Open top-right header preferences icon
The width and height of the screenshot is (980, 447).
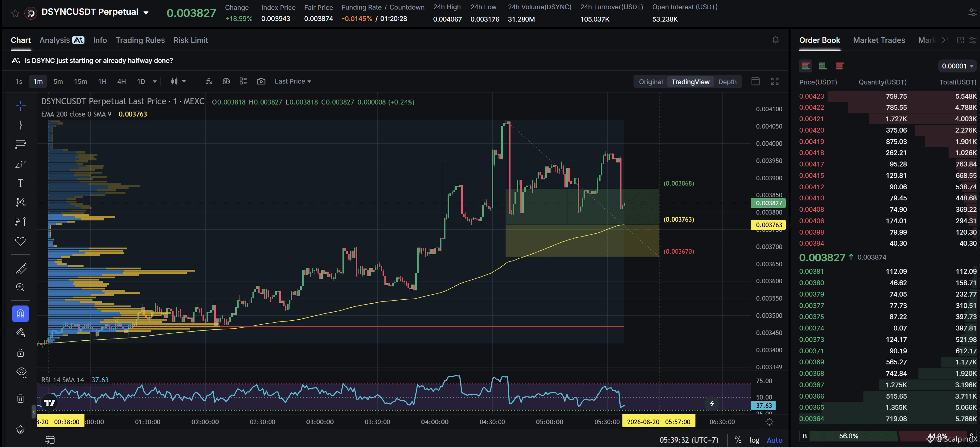972,13
